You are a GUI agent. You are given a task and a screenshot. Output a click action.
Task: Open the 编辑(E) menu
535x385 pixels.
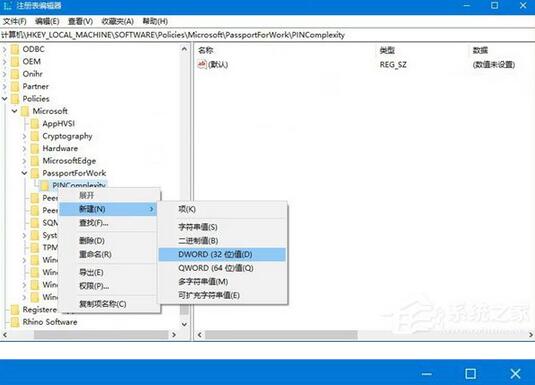(47, 22)
